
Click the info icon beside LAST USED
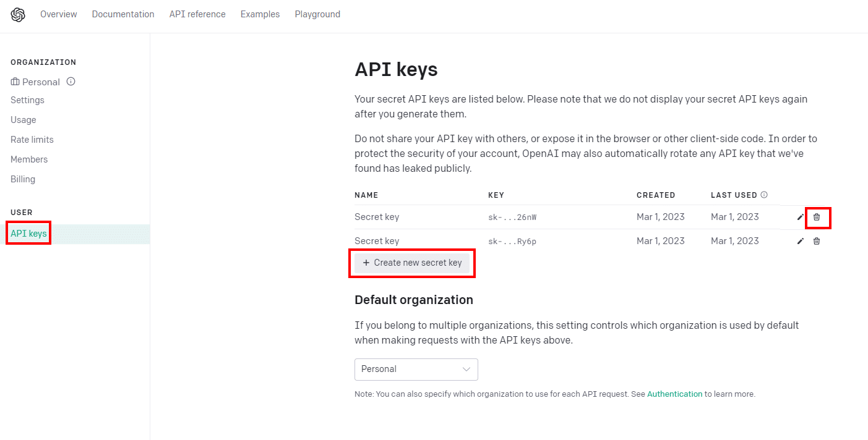click(764, 195)
